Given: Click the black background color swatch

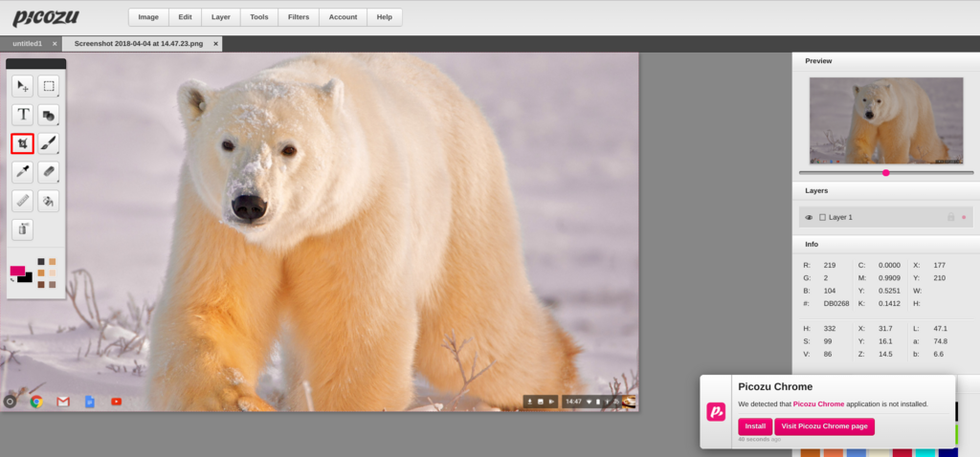Looking at the screenshot, I should coord(26,278).
